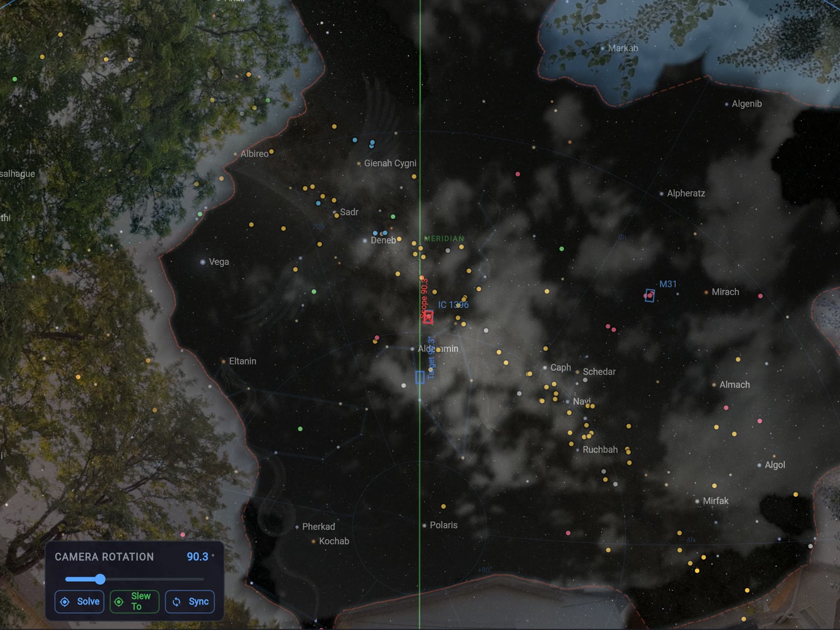This screenshot has height=630, width=840.
Task: Click the blue target frame marker
Action: click(x=420, y=377)
